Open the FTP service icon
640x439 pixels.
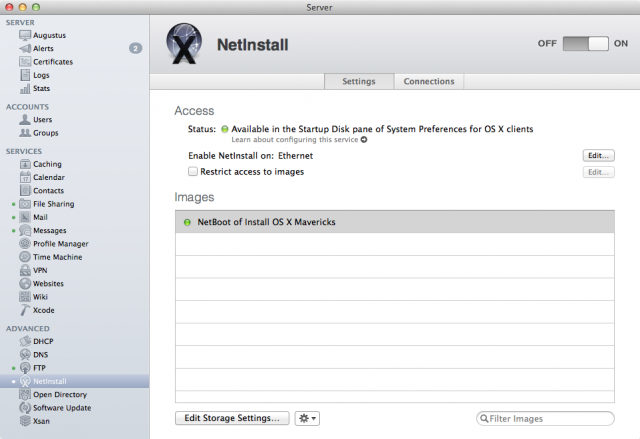(25, 368)
